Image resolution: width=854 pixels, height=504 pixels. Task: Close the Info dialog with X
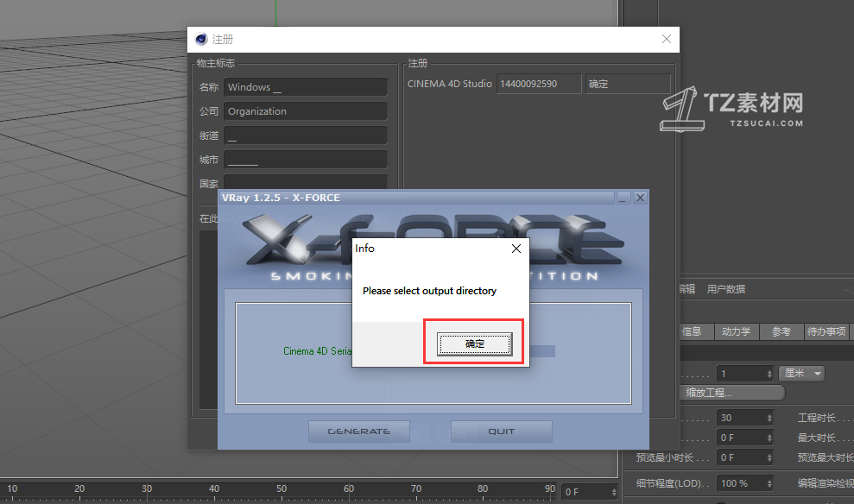click(x=516, y=249)
